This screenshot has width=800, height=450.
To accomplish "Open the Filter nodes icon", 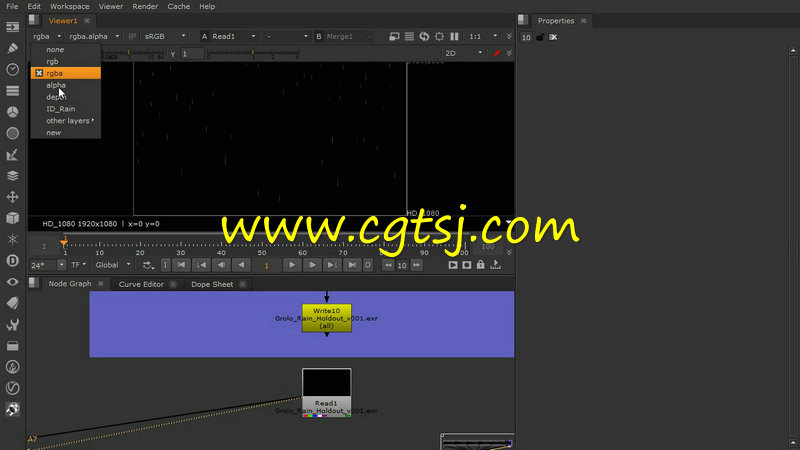I will 12,133.
